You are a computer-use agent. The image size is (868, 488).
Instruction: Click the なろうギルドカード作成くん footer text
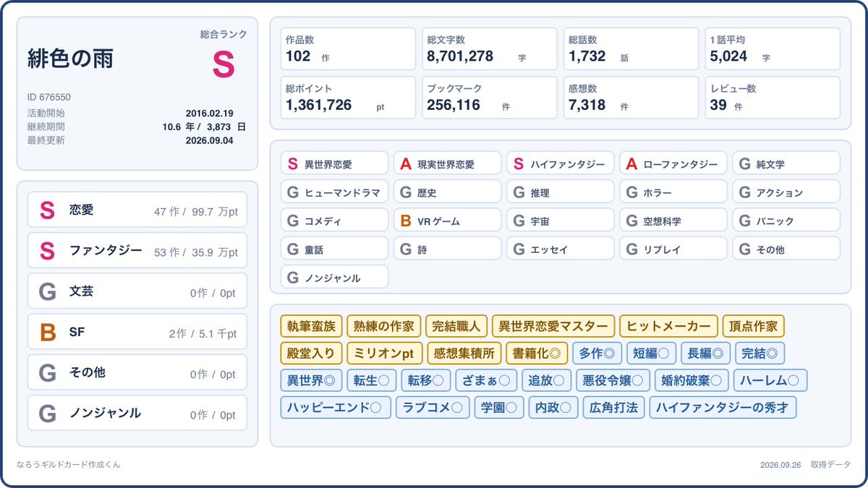pyautogui.click(x=69, y=465)
